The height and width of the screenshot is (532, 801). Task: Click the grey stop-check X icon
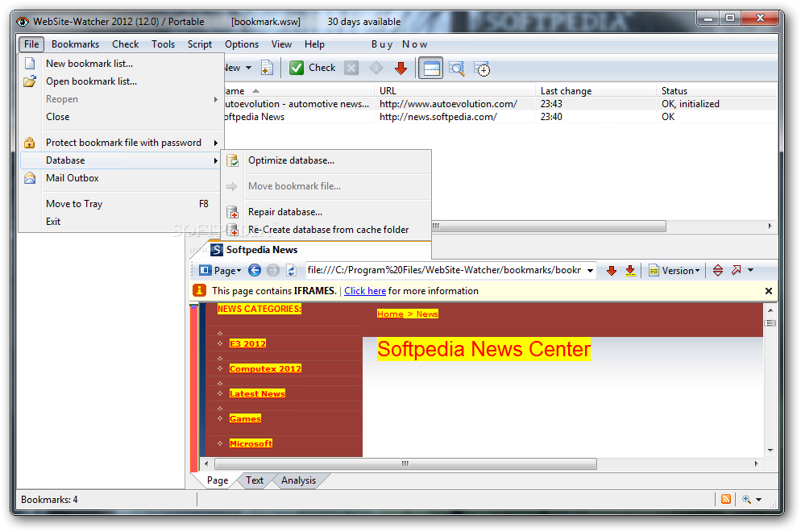[351, 68]
